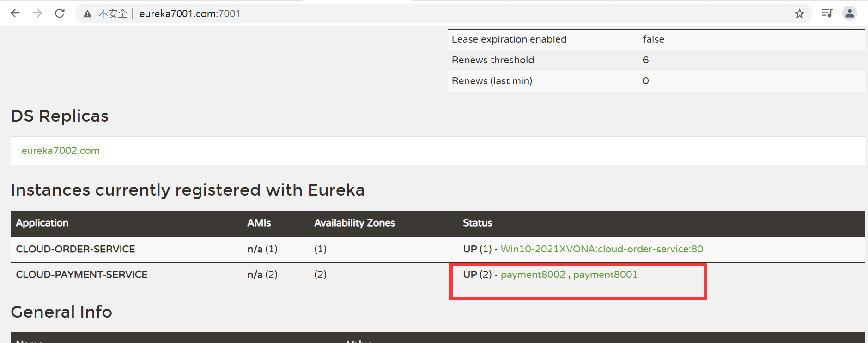Select the CLOUD-ORDER-SERVICE application cell
The height and width of the screenshot is (343, 868).
[76, 249]
